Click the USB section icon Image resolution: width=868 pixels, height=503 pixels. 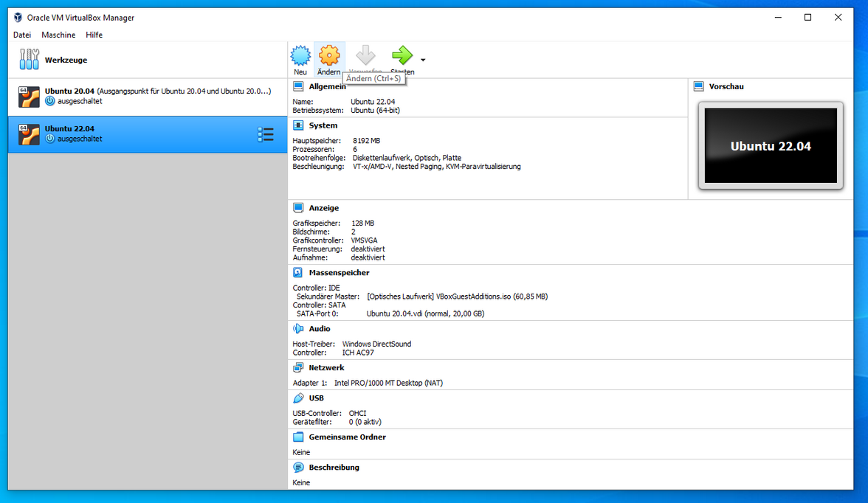pos(298,398)
